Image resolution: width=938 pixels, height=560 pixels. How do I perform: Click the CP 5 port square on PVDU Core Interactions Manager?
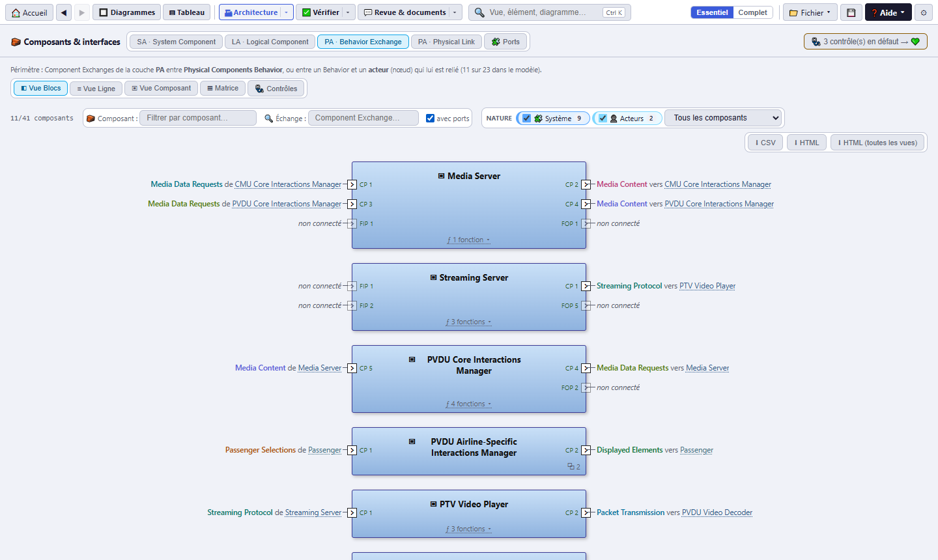pos(352,368)
